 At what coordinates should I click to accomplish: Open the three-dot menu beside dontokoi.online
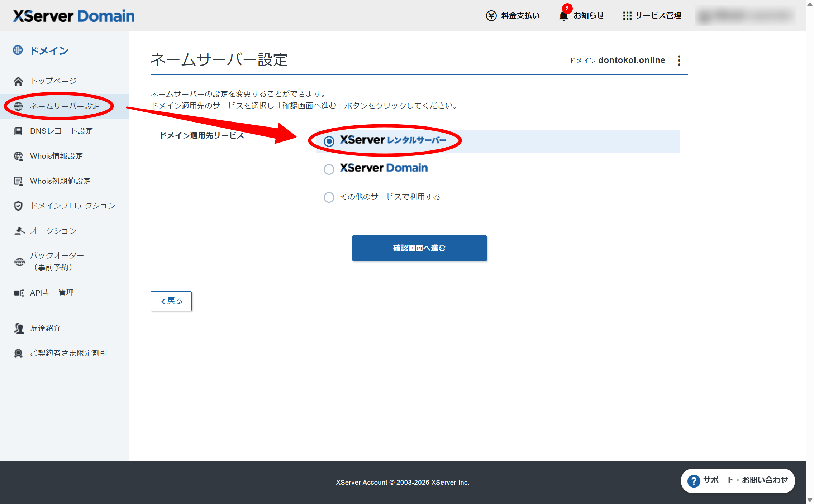coord(679,61)
